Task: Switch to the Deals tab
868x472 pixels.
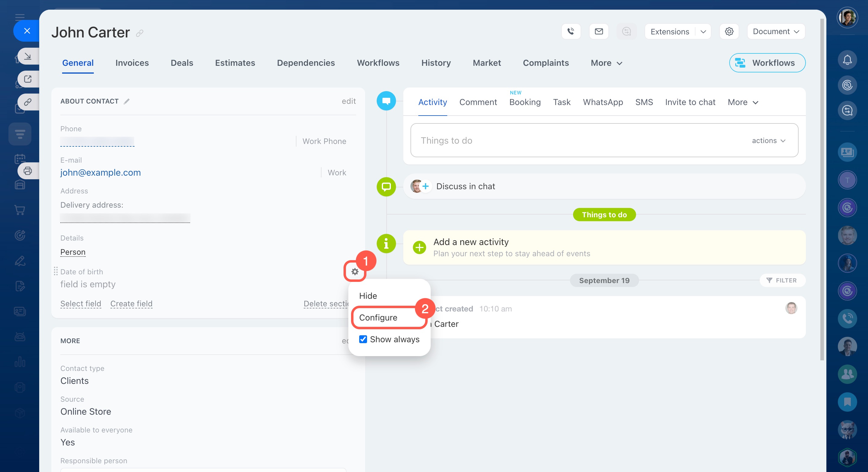Action: 182,63
